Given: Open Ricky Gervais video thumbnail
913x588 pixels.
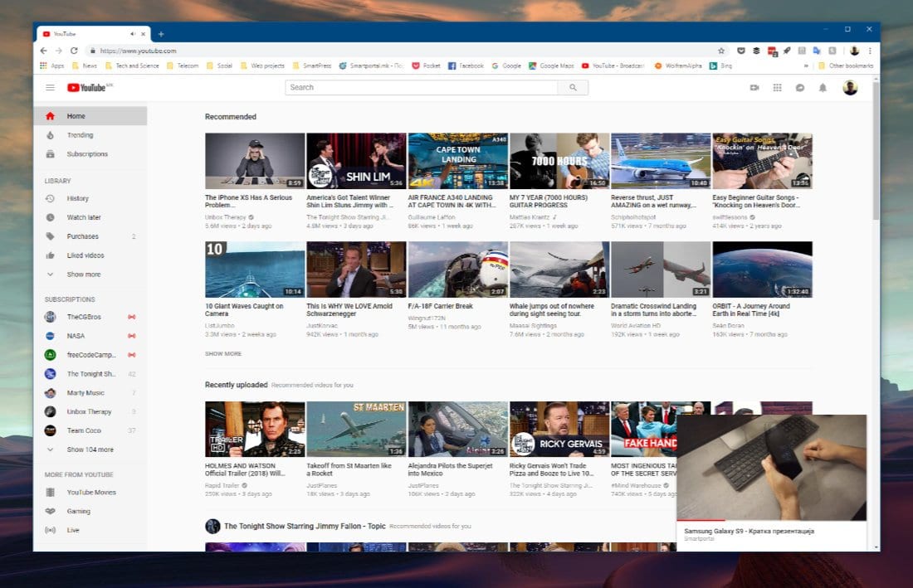Looking at the screenshot, I should [559, 429].
